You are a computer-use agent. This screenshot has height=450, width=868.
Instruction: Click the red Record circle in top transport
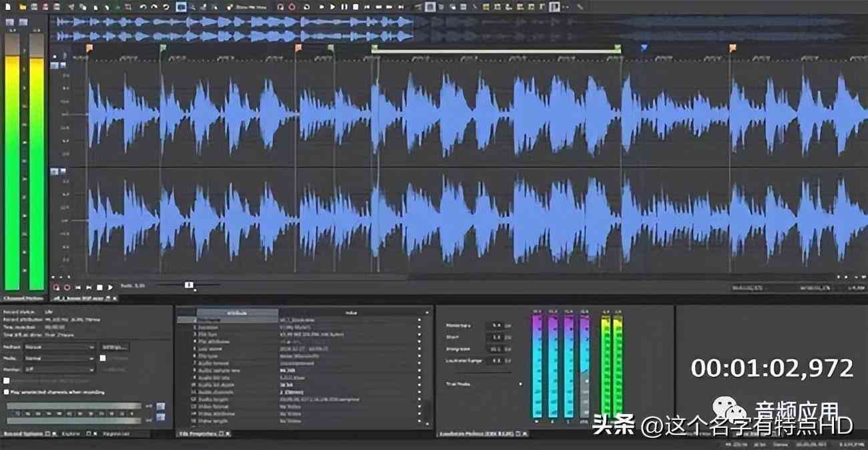click(x=292, y=6)
